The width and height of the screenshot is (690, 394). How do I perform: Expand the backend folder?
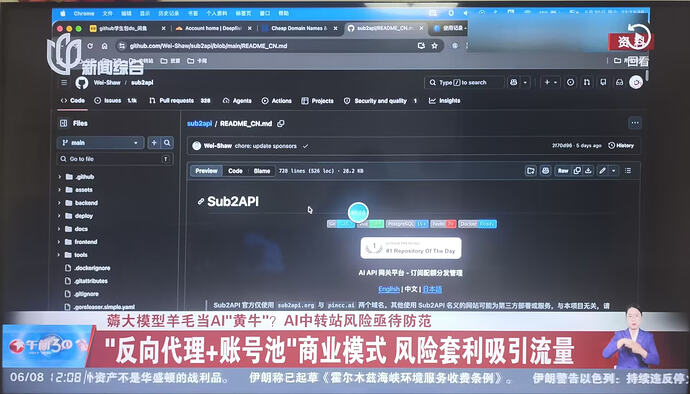(59, 203)
